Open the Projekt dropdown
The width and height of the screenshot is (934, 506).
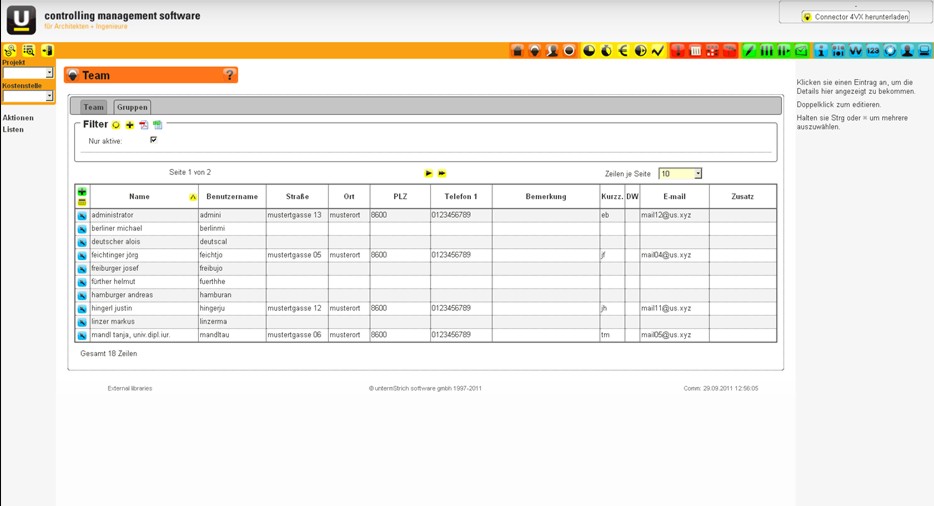pos(28,73)
